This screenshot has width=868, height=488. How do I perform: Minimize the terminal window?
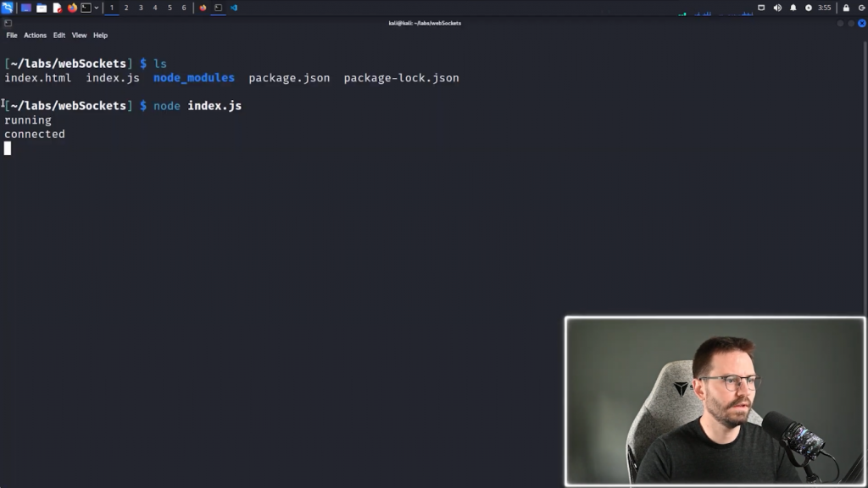click(x=840, y=23)
